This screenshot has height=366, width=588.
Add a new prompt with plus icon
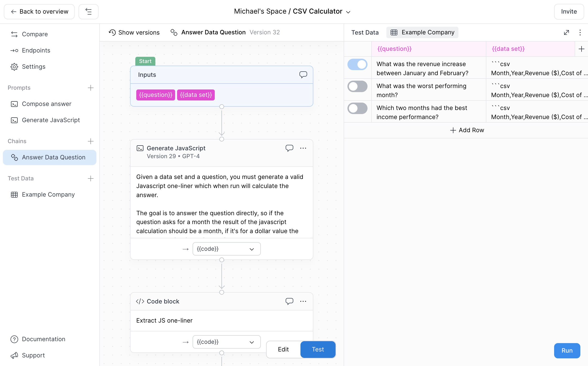(90, 88)
